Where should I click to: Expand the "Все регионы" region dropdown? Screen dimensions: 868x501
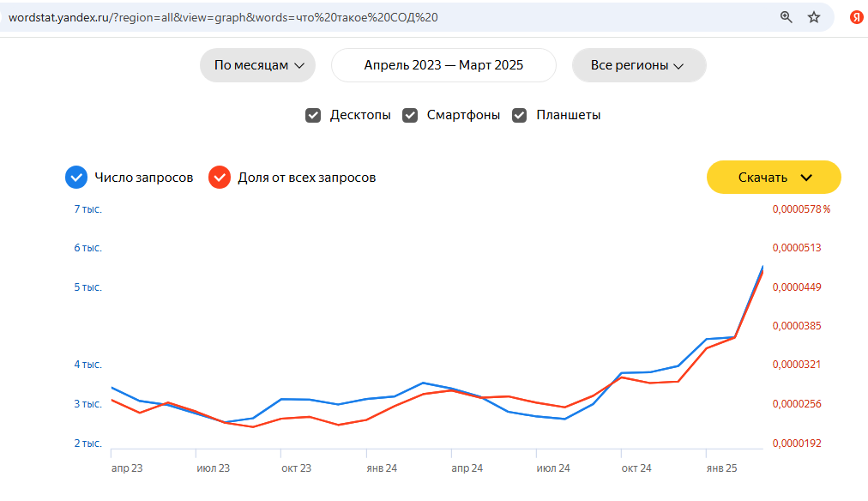pyautogui.click(x=638, y=65)
